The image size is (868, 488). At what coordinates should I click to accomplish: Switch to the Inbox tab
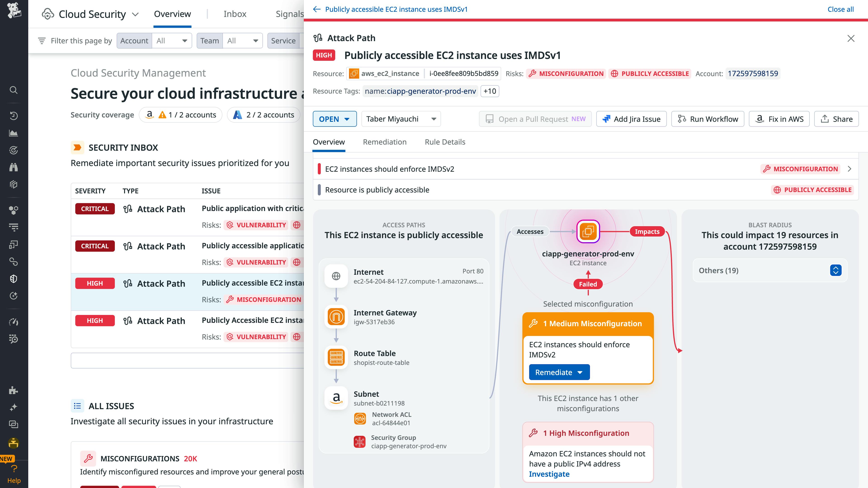(x=235, y=14)
